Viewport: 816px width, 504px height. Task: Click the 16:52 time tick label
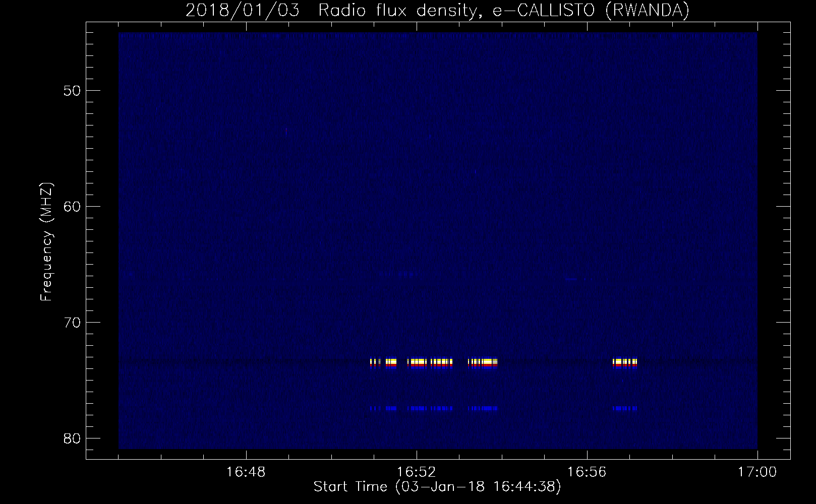click(x=417, y=472)
